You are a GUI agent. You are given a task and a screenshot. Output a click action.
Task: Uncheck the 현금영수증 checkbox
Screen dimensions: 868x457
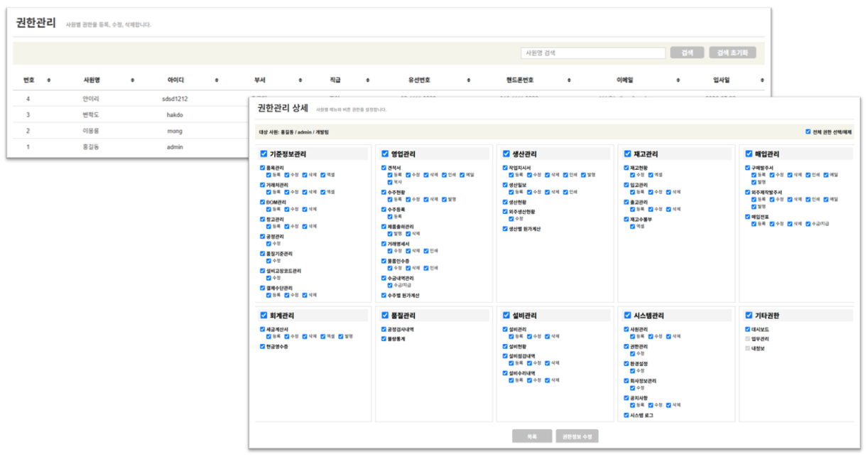click(263, 347)
